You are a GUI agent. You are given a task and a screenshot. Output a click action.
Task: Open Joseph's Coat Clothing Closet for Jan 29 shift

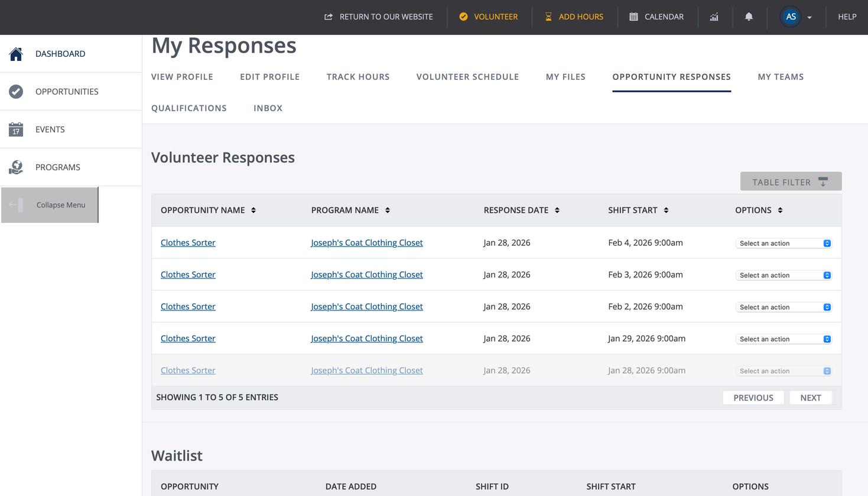[367, 339]
